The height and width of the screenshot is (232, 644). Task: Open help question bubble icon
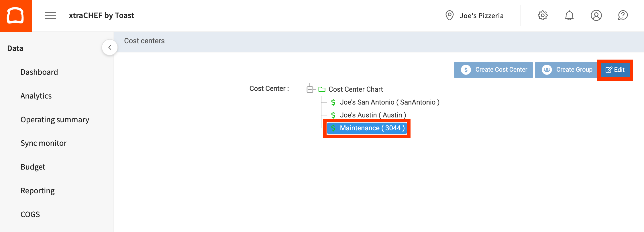(623, 15)
